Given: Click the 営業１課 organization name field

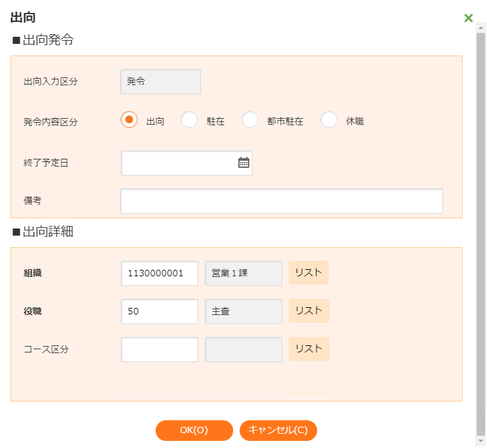Looking at the screenshot, I should [243, 273].
